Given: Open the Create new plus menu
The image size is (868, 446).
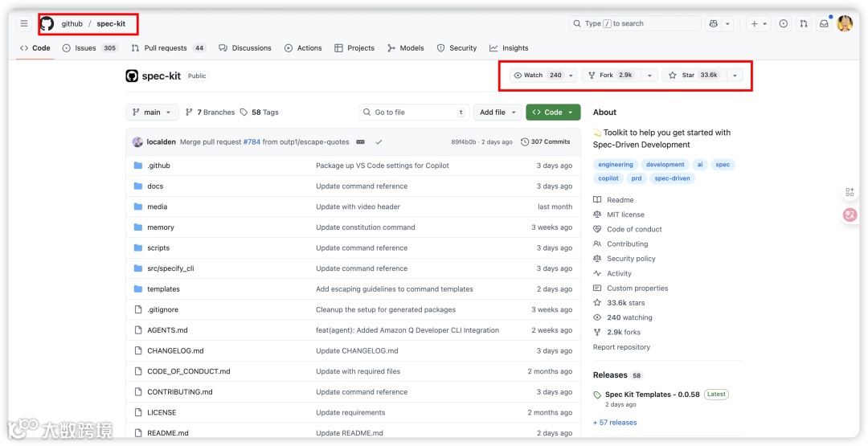Looking at the screenshot, I should (x=759, y=24).
